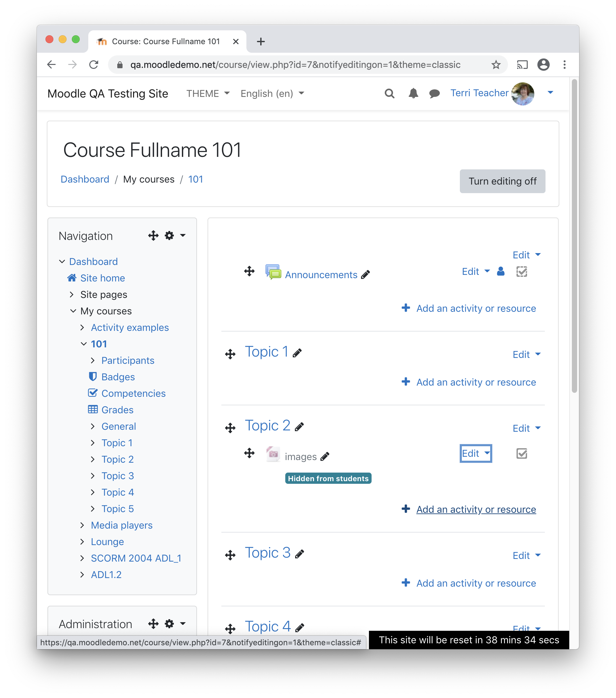Image resolution: width=616 pixels, height=698 pixels.
Task: Open the Administration block gear menu
Action: [x=175, y=624]
